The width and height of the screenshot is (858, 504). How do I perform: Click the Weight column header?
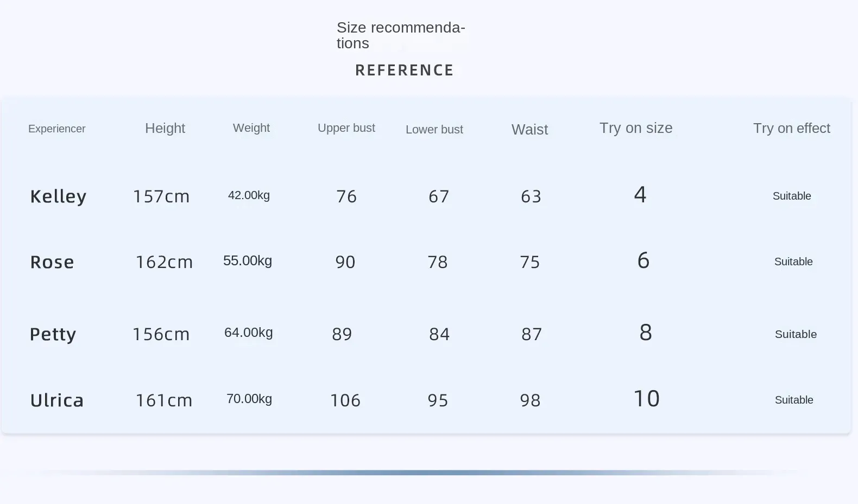tap(251, 128)
